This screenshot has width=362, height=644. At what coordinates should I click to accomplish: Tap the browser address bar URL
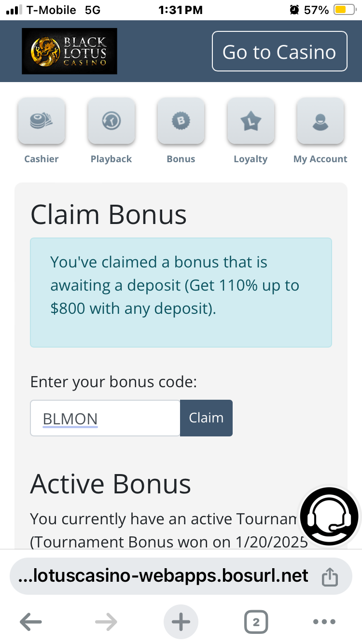pyautogui.click(x=164, y=576)
